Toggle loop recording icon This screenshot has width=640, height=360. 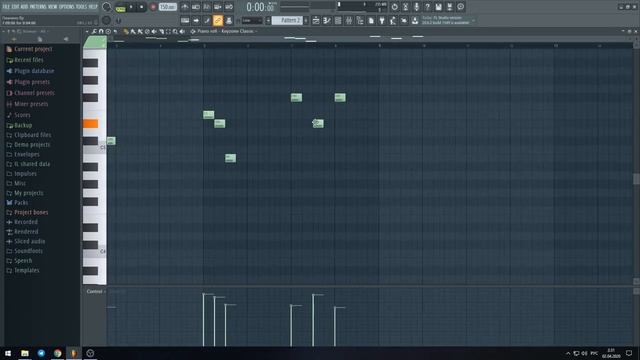[229, 7]
